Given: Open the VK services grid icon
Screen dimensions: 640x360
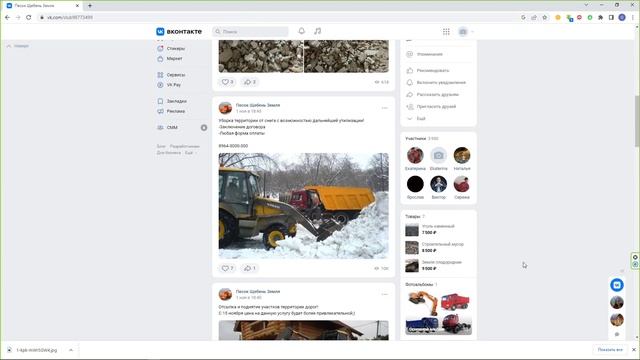Looking at the screenshot, I should (x=446, y=31).
